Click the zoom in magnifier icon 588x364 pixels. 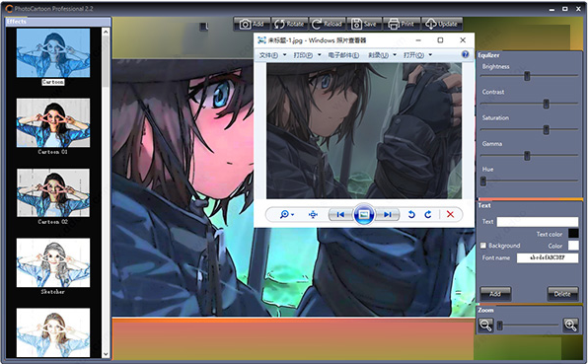(570, 326)
